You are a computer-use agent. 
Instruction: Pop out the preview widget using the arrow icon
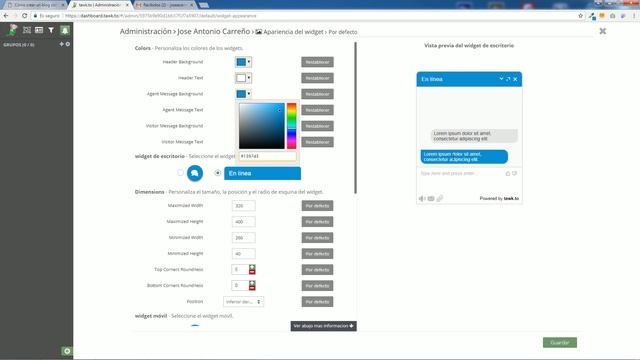508,79
